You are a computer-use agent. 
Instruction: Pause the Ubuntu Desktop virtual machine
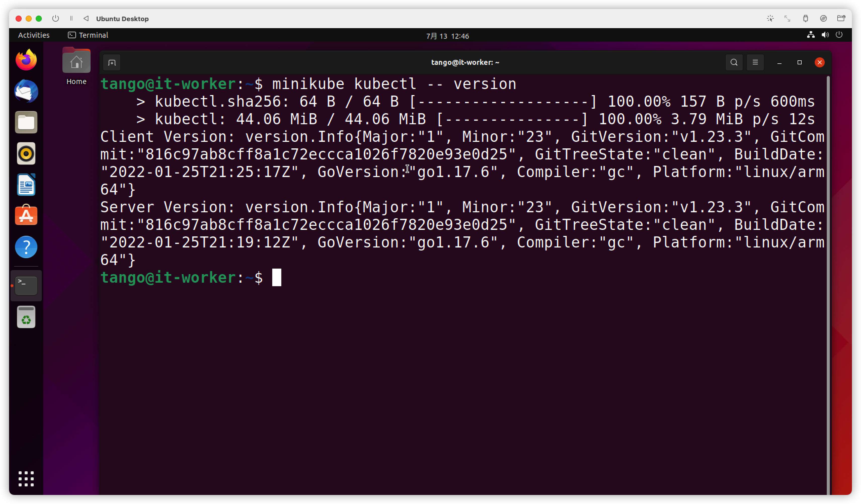point(71,18)
